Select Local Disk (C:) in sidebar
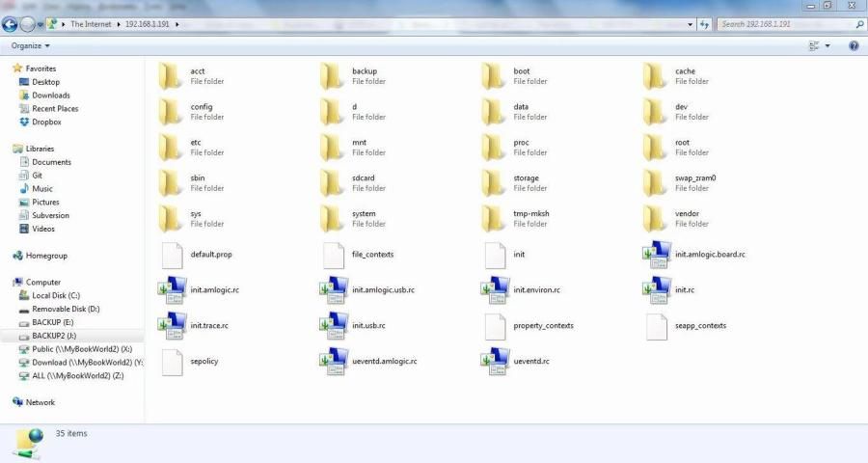868x463 pixels. (x=55, y=295)
